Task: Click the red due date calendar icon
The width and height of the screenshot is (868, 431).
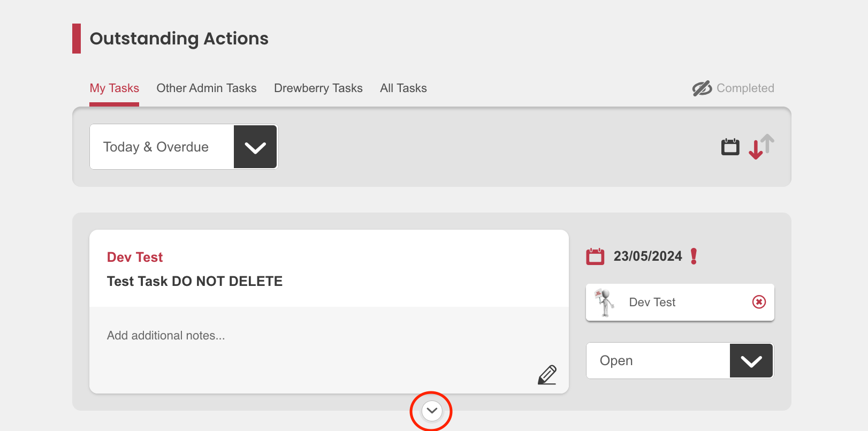Action: [595, 256]
